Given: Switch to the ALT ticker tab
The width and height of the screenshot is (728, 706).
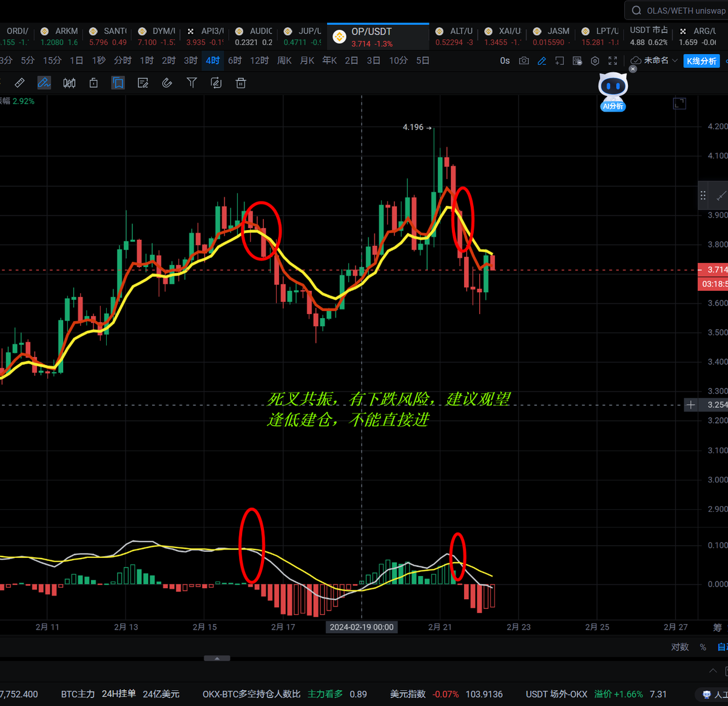Looking at the screenshot, I should [454, 36].
